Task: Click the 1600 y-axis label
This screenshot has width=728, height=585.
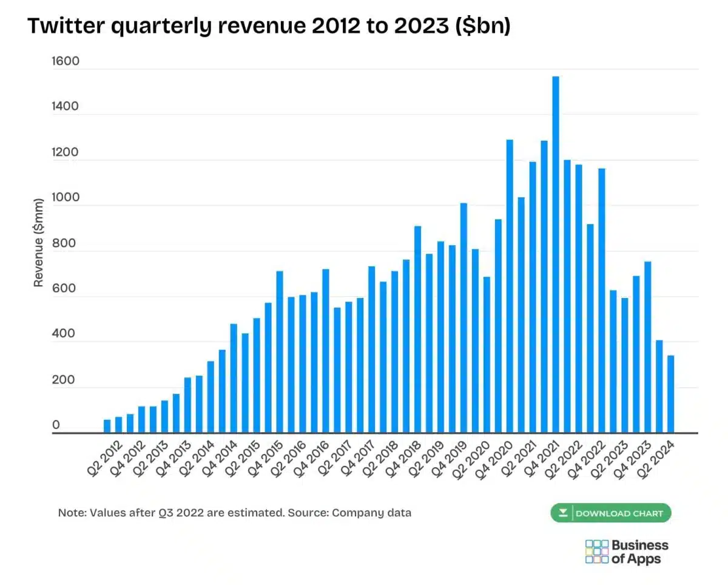Action: coord(66,61)
